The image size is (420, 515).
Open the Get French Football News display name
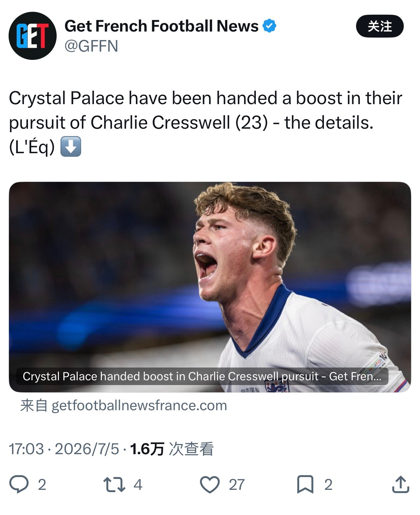pos(161,26)
